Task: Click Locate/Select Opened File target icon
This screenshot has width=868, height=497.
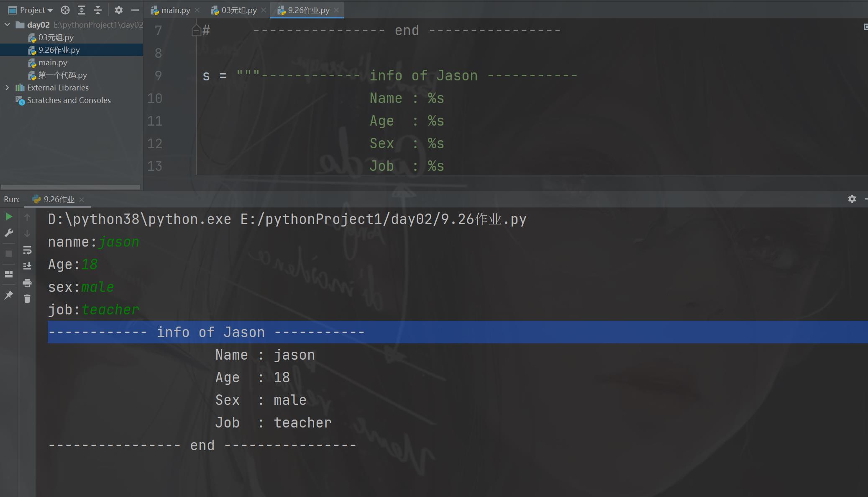Action: point(65,10)
